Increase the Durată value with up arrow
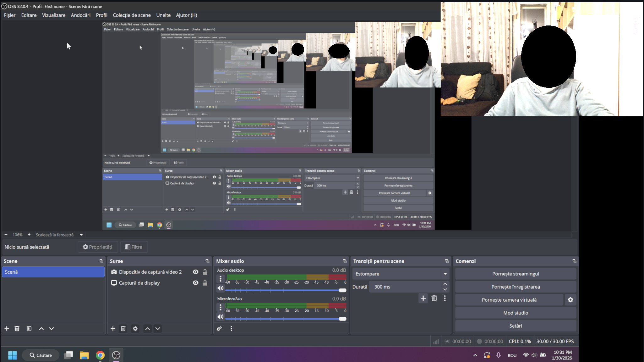The height and width of the screenshot is (362, 644). (445, 284)
